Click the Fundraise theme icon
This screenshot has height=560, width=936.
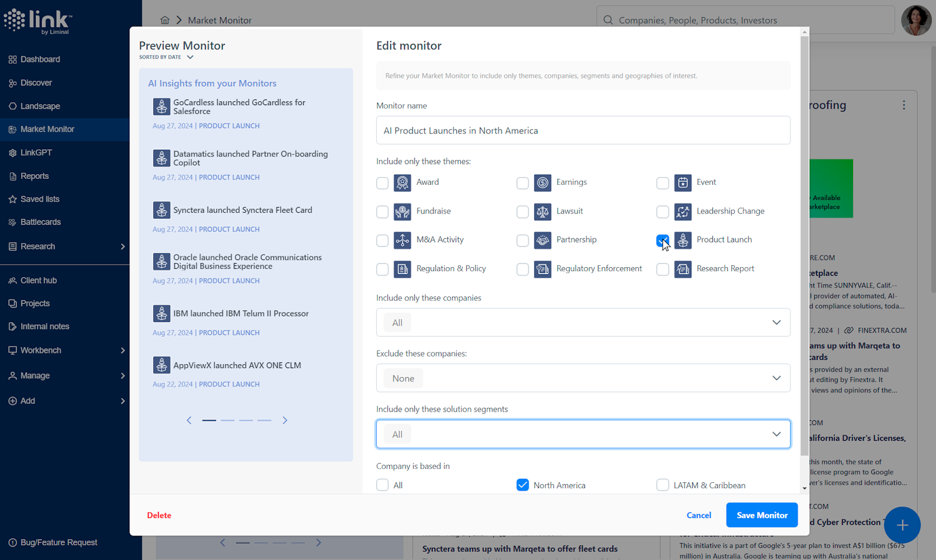(x=402, y=212)
